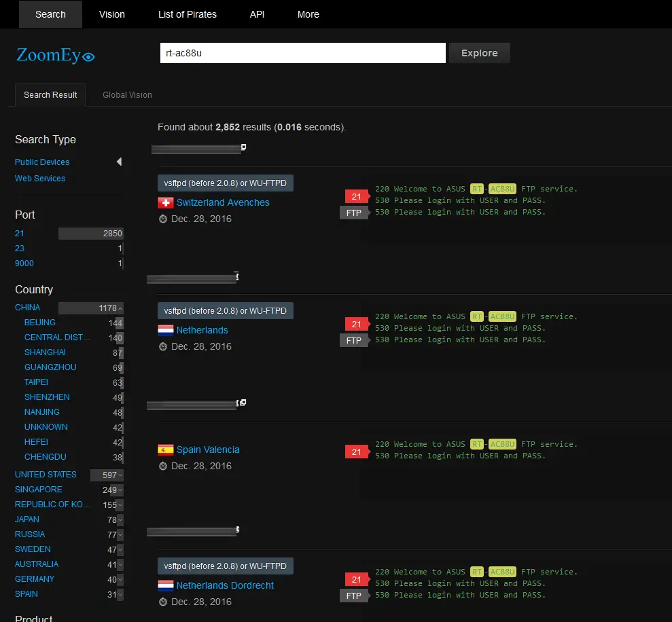Filter by port 23
Viewport: 672px width, 622px height.
[19, 249]
